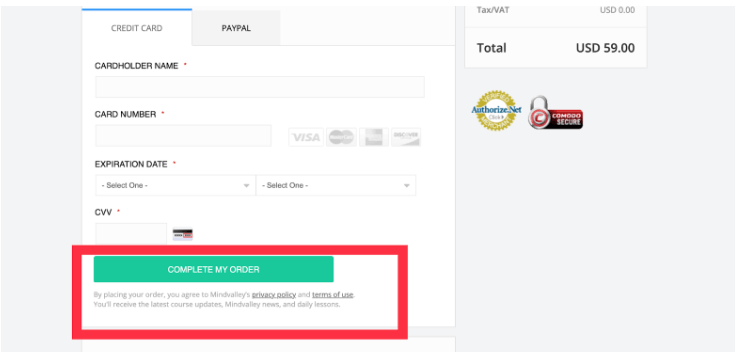Click the Visa card icon
This screenshot has width=735, height=360.
coord(306,137)
